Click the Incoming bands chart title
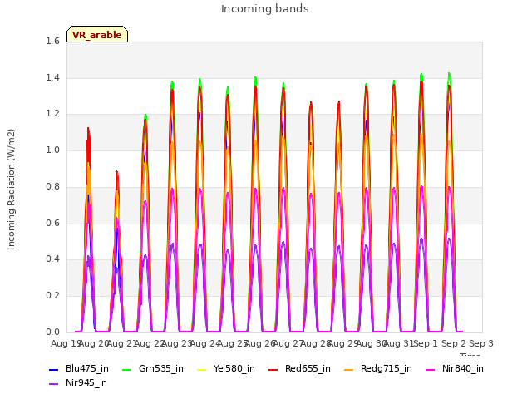532x399 pixels. coord(265,9)
